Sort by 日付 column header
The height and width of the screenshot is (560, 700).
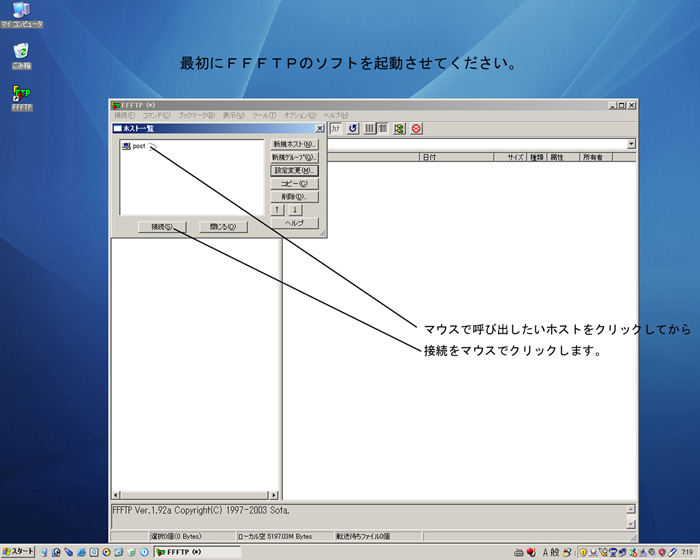point(456,157)
